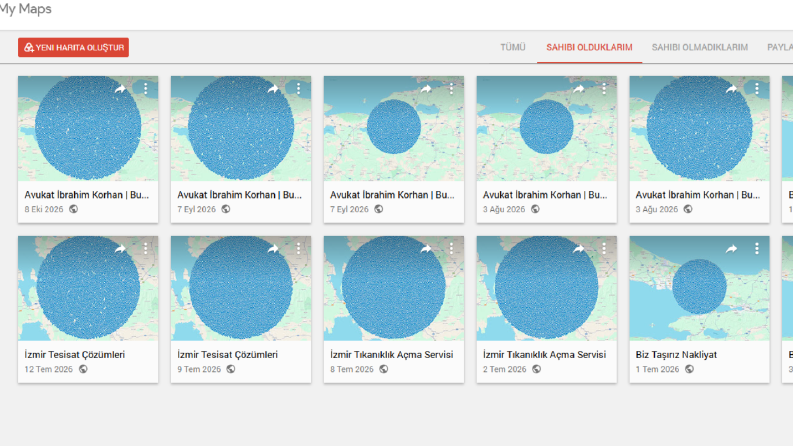The image size is (793, 446).
Task: Open the 12 Tem 2026 İzmir Tesisat Çözümleri thumbnail
Action: click(88, 288)
